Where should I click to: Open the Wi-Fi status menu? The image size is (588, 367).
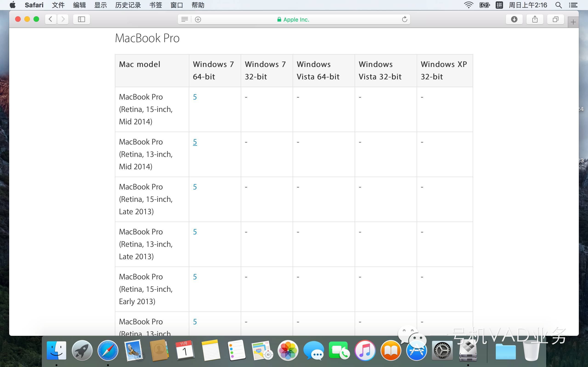coord(469,5)
